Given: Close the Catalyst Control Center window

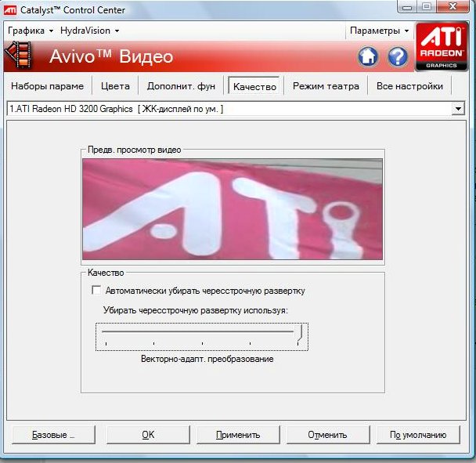Looking at the screenshot, I should coord(453,6).
